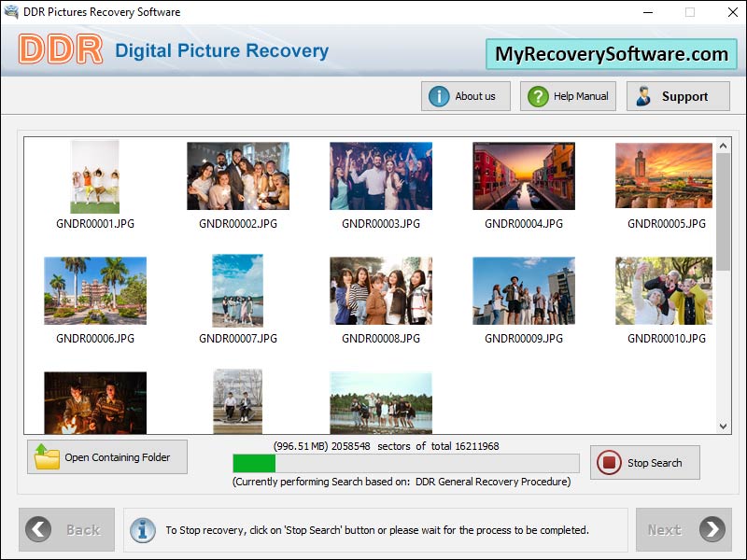This screenshot has width=747, height=560.
Task: Click the Support button
Action: click(x=678, y=95)
